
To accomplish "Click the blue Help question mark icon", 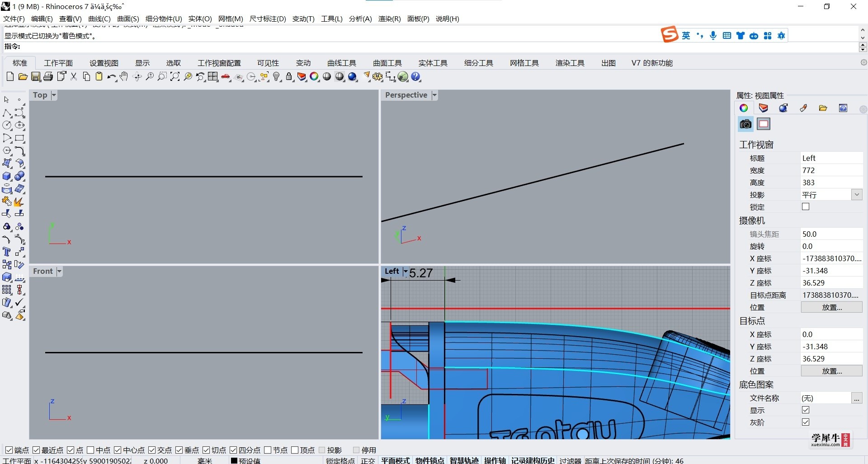I will click(416, 77).
